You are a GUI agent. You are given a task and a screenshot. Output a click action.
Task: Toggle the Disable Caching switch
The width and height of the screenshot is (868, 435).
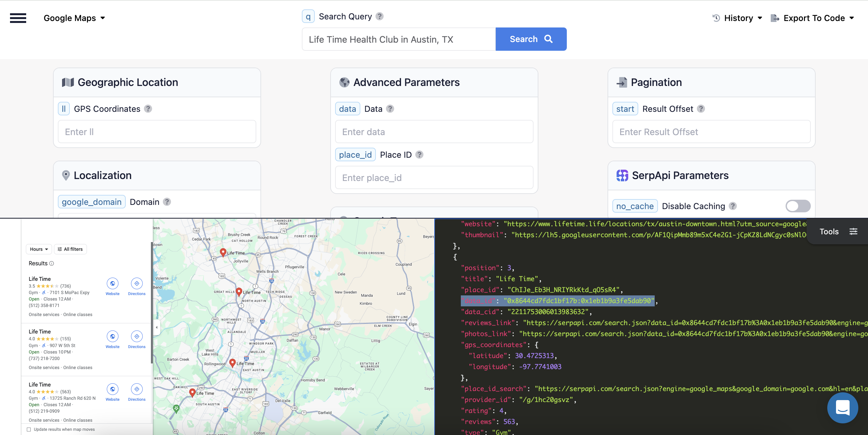click(x=798, y=206)
